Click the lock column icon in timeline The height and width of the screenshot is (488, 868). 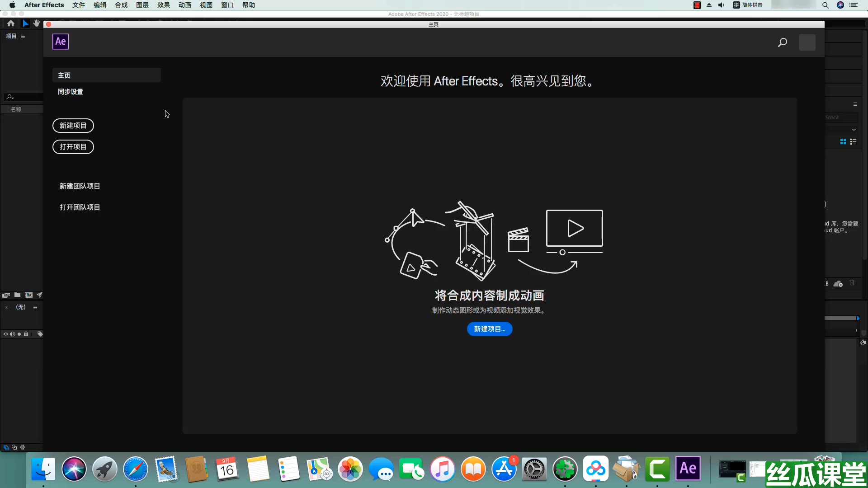(x=26, y=334)
